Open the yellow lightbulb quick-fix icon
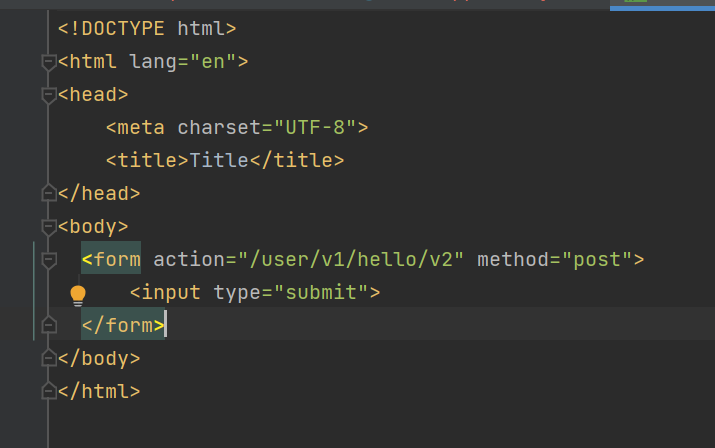 click(x=78, y=296)
